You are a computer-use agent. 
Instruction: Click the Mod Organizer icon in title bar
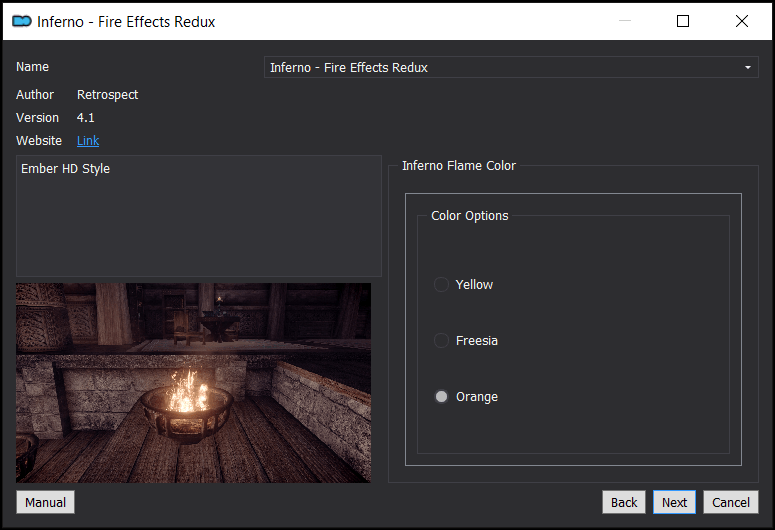point(22,21)
